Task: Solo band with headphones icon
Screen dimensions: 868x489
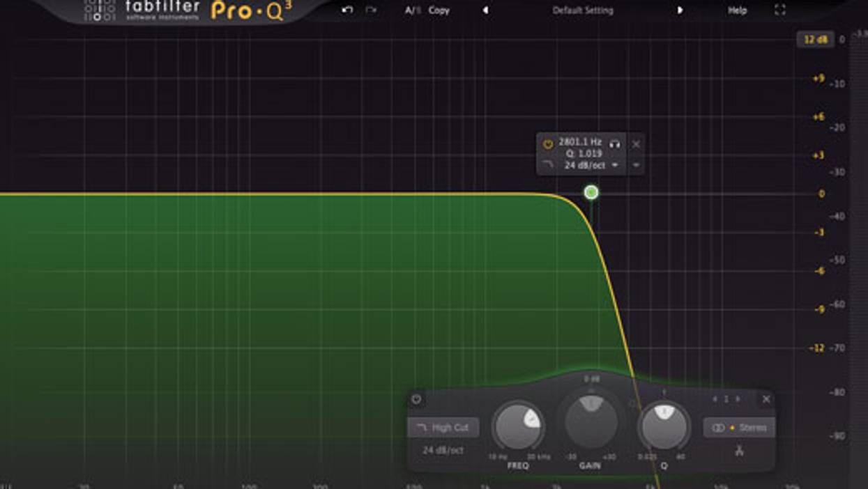Action: click(614, 143)
